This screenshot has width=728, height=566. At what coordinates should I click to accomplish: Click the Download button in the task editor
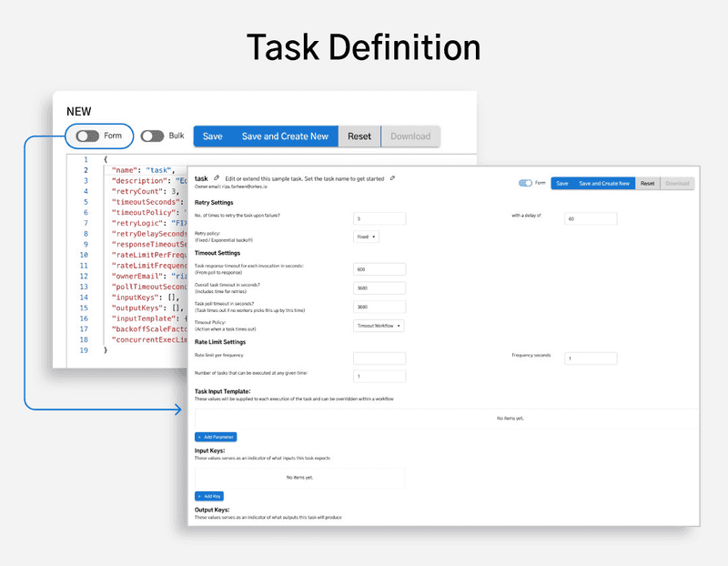point(677,182)
